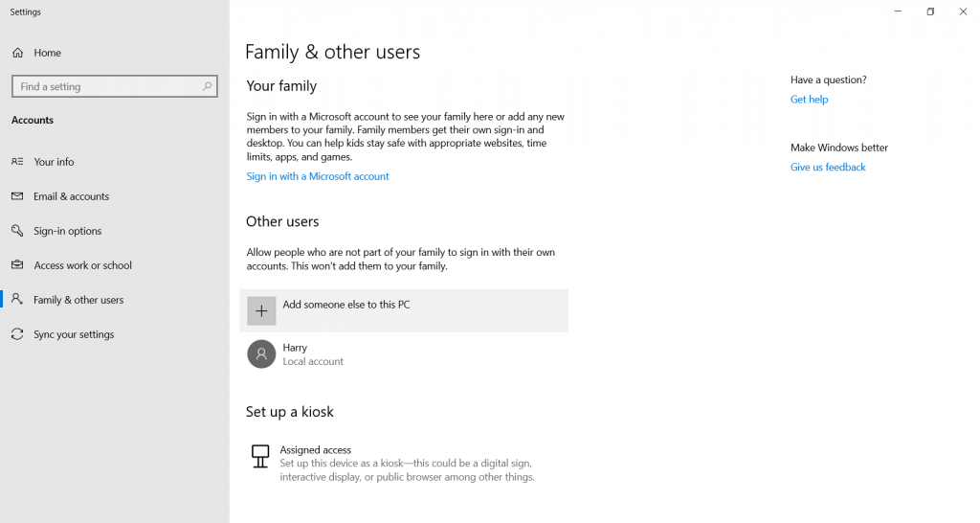Click the Assigned access kiosk icon
980x523 pixels.
(260, 457)
